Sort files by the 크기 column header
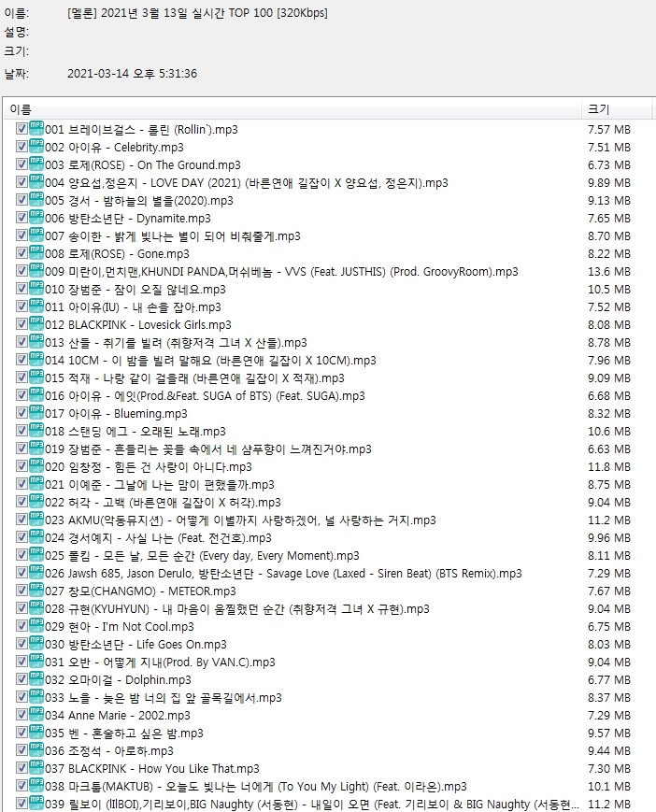The height and width of the screenshot is (812, 656). (616, 109)
